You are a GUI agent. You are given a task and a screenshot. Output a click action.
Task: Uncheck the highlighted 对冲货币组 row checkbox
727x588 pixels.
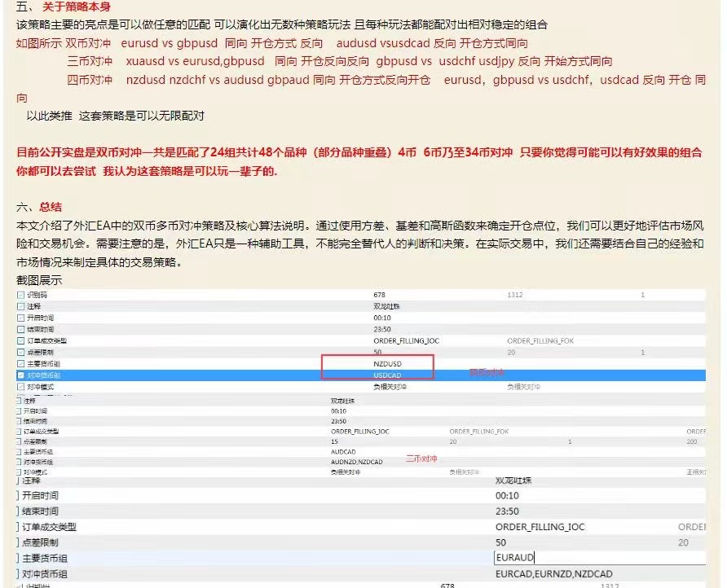(20, 375)
